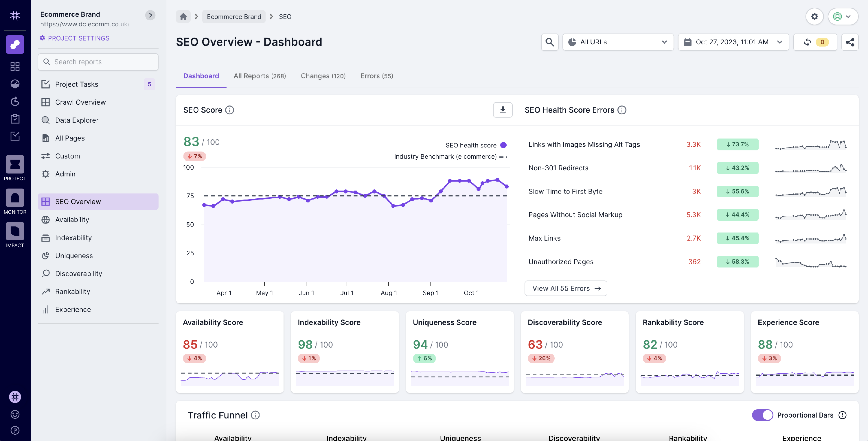Open the settings gear icon at top right
Viewport: 868px width, 441px height.
click(x=814, y=16)
